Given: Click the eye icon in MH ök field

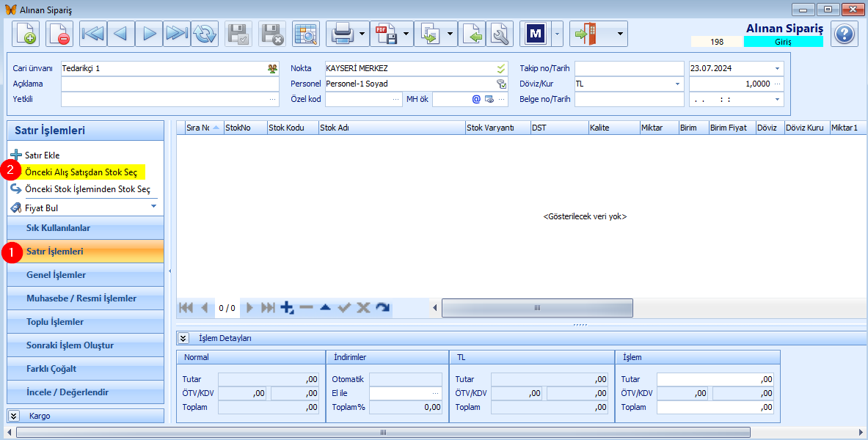Looking at the screenshot, I should tap(489, 100).
